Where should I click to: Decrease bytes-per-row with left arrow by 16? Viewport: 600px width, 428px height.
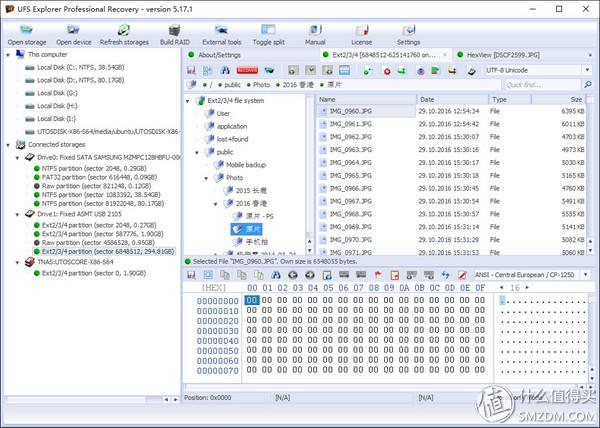502,287
